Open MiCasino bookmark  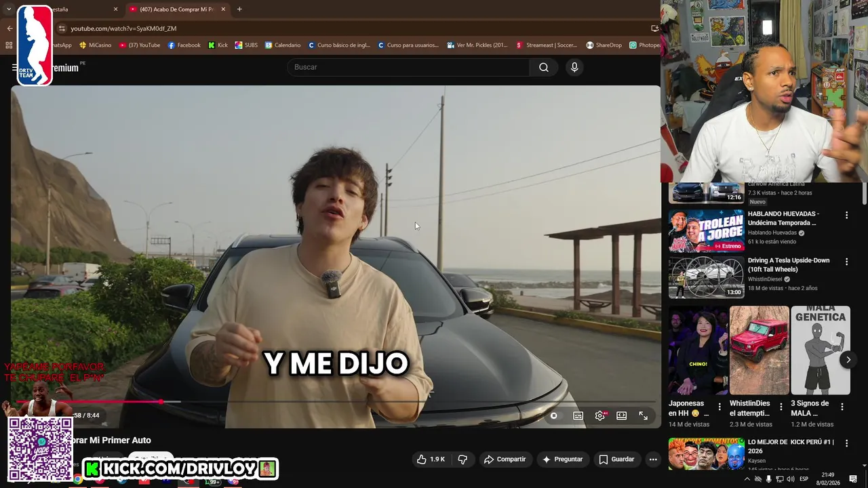(95, 45)
